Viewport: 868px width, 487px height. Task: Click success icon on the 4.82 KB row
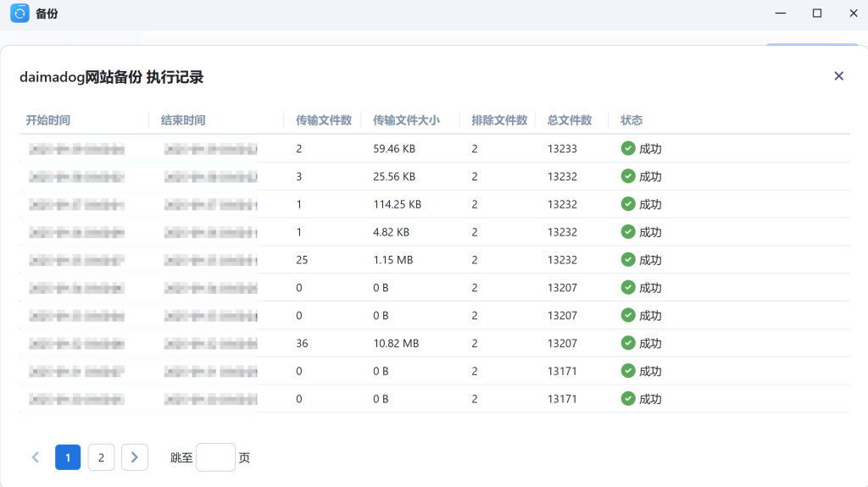click(x=628, y=232)
